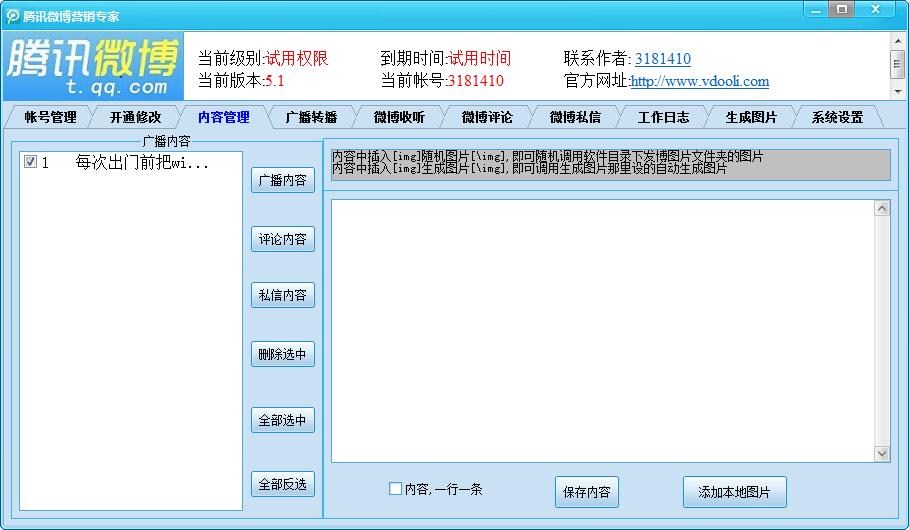909x530 pixels.
Task: Open the official site link www.vdooli.com
Action: 700,81
